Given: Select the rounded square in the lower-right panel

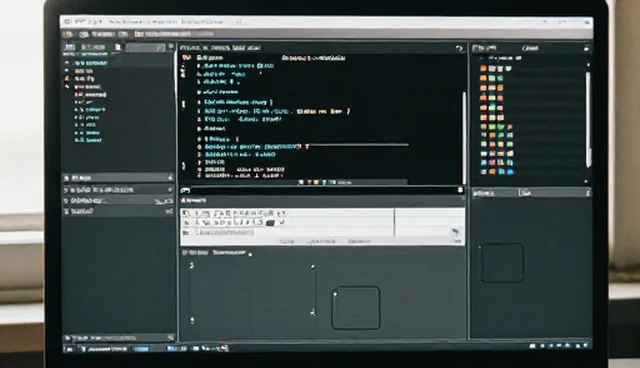Looking at the screenshot, I should (502, 263).
